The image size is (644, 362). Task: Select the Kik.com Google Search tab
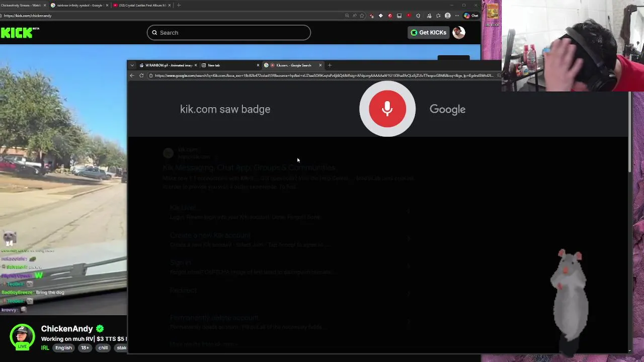[x=294, y=65]
